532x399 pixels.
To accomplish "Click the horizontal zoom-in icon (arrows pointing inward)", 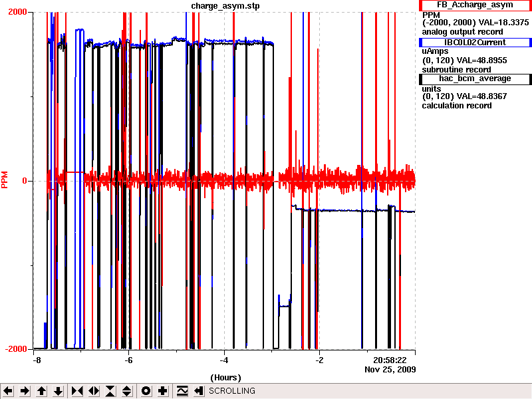I will click(77, 391).
